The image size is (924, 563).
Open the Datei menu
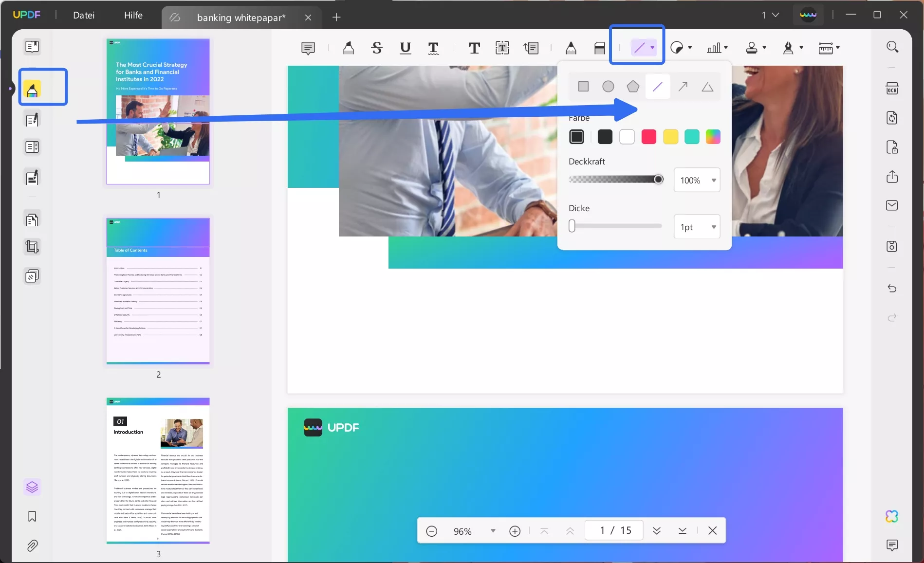pos(83,15)
